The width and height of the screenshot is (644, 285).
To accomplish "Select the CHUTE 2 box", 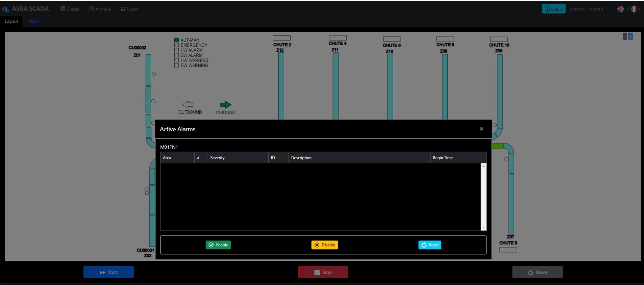I will 282,38.
